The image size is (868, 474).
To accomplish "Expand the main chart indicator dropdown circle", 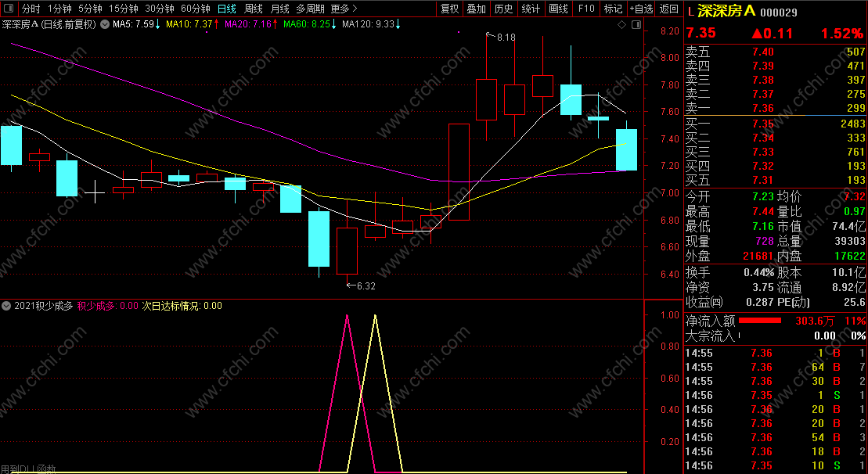I will tap(104, 25).
